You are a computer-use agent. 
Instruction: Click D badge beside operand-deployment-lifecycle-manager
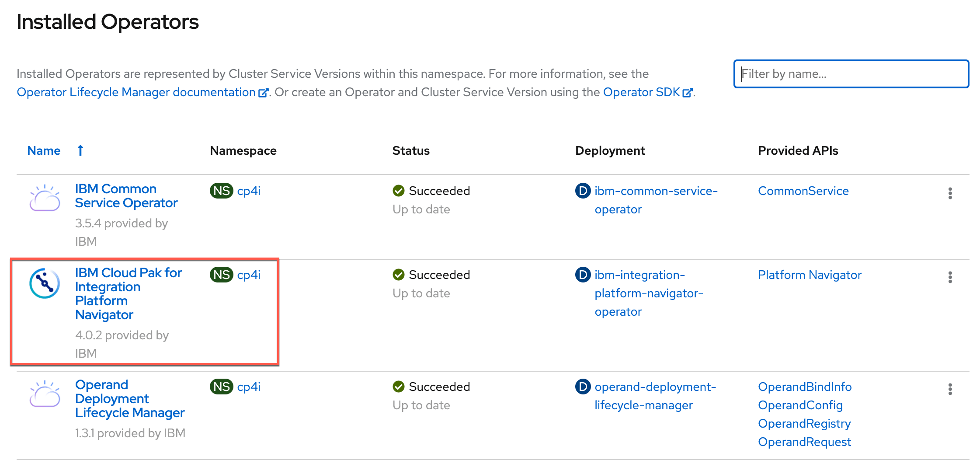[x=583, y=387]
